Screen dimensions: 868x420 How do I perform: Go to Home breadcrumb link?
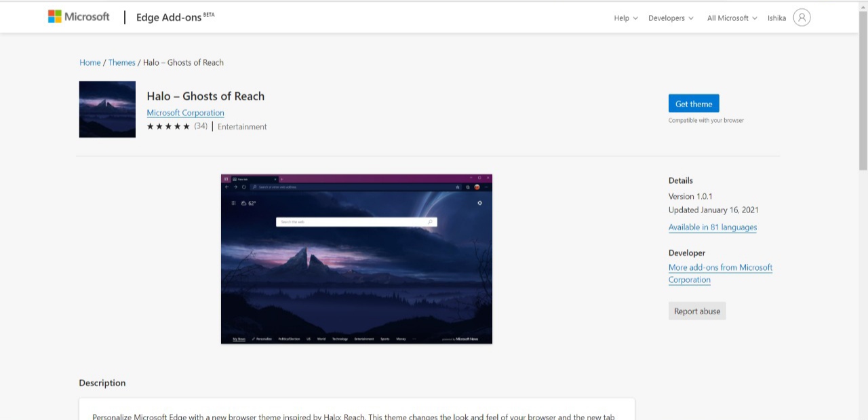[90, 62]
